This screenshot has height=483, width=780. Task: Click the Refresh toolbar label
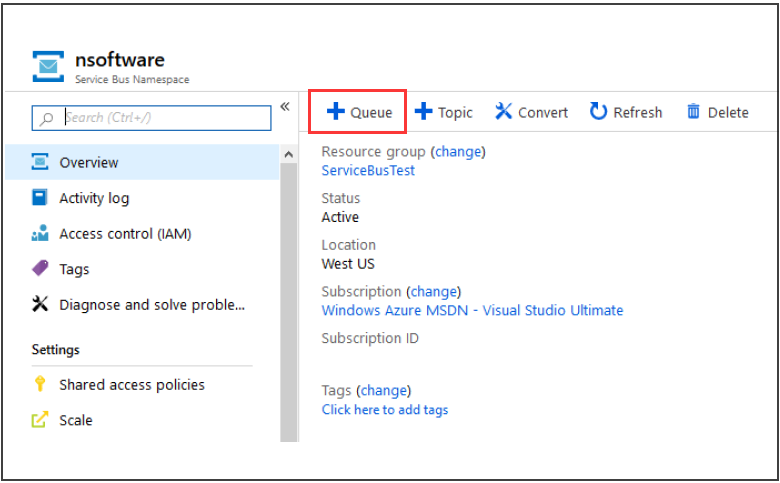(x=638, y=113)
